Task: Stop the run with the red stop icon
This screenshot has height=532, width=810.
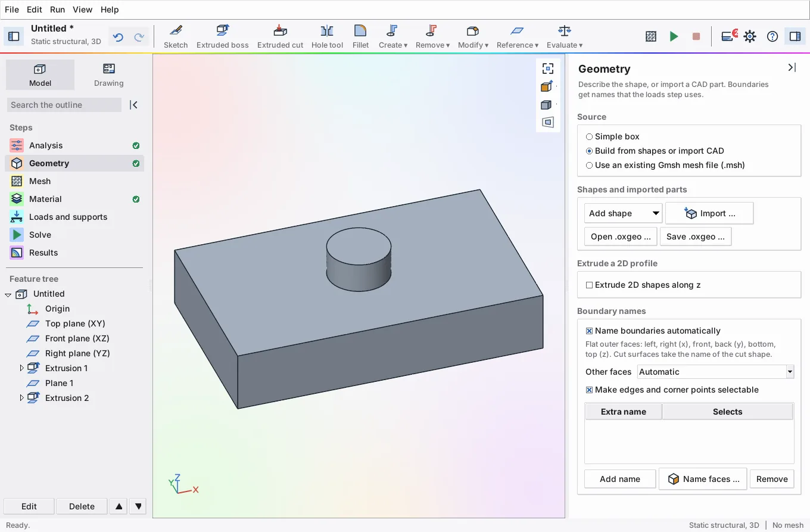Action: point(696,36)
